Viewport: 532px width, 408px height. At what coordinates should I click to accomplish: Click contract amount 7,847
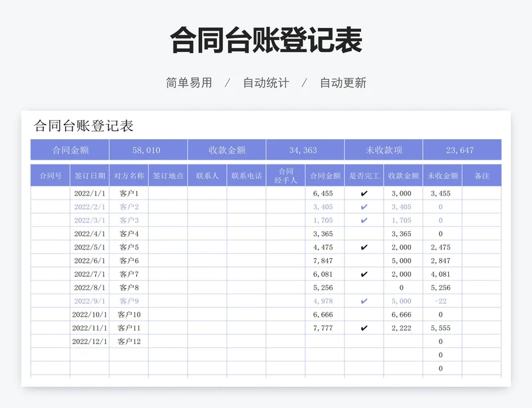point(323,261)
